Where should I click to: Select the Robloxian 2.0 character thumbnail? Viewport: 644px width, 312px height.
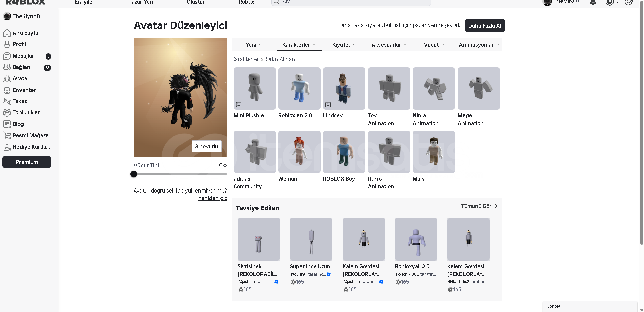click(299, 89)
